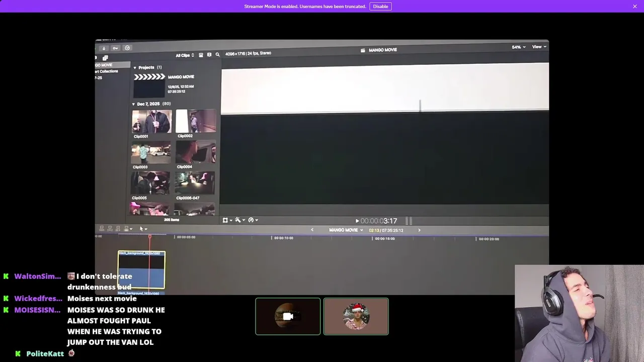
Task: Play the viewer with play button
Action: (357, 221)
